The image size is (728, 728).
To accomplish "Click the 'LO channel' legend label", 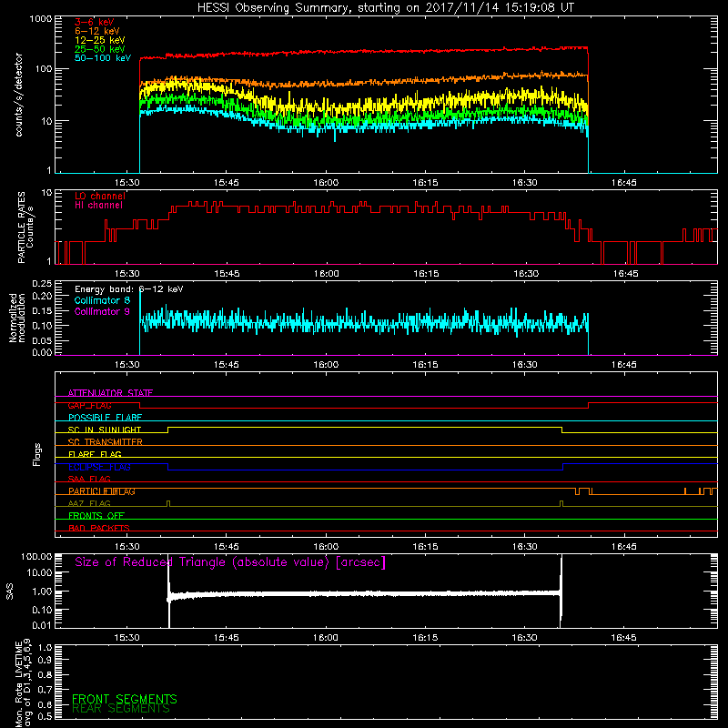I will click(x=100, y=196).
